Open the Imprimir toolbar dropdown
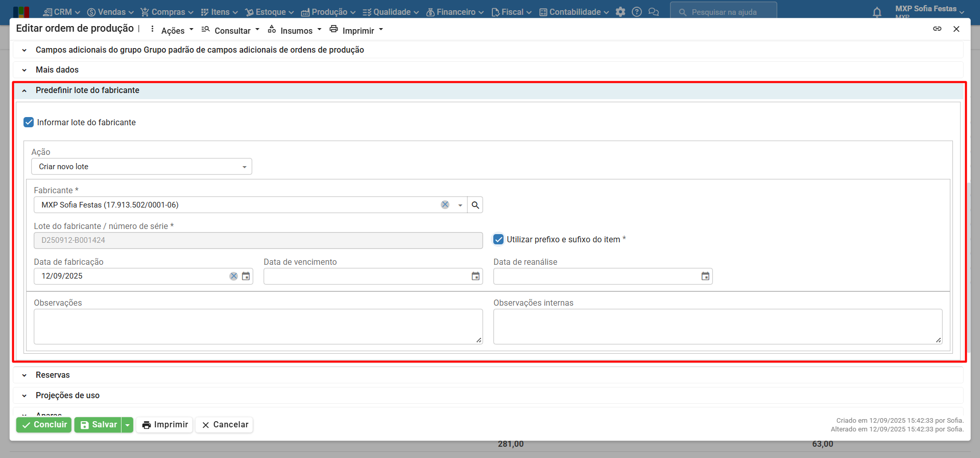The height and width of the screenshot is (458, 980). tap(356, 30)
